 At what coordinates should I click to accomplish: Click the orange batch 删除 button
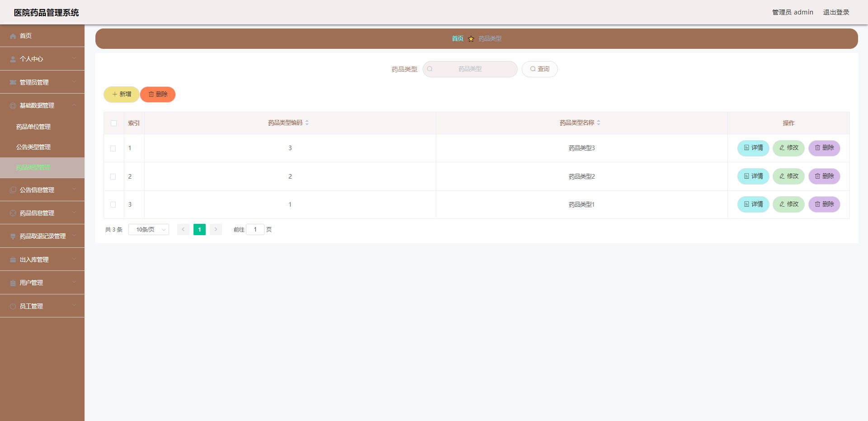158,95
